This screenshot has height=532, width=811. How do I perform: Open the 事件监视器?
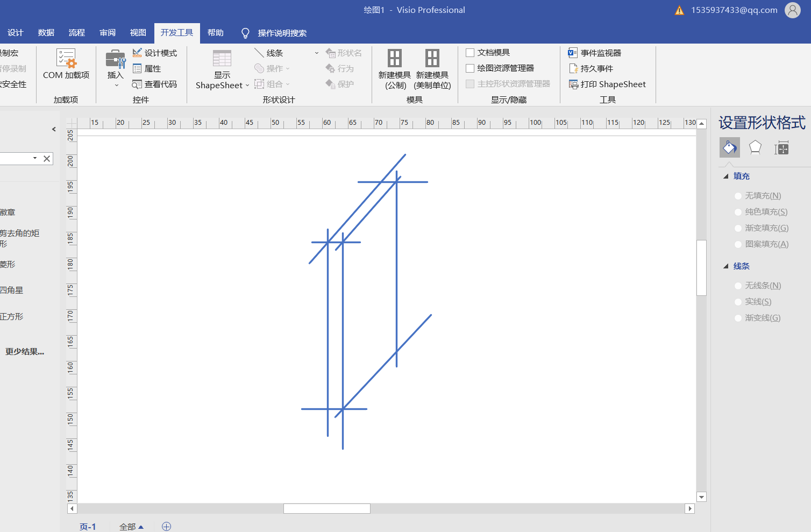[597, 53]
